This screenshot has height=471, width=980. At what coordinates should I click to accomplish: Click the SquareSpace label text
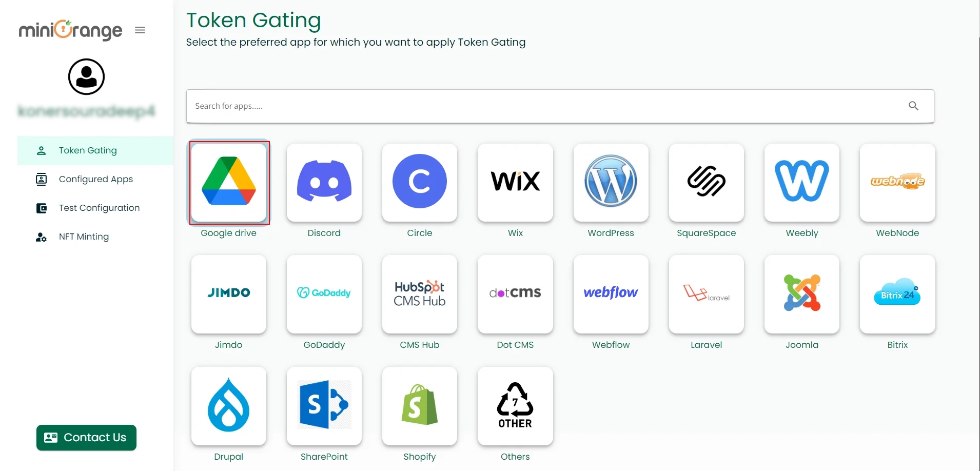[707, 233]
